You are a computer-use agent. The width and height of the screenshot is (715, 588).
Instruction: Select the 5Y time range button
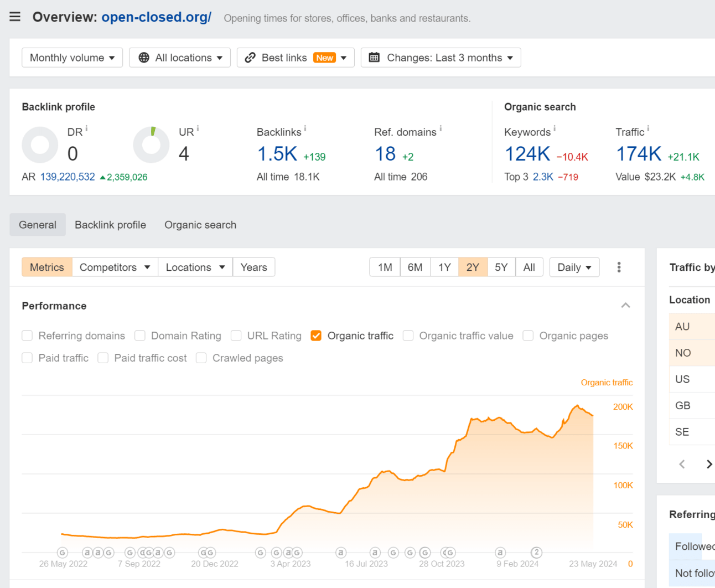tap(501, 267)
